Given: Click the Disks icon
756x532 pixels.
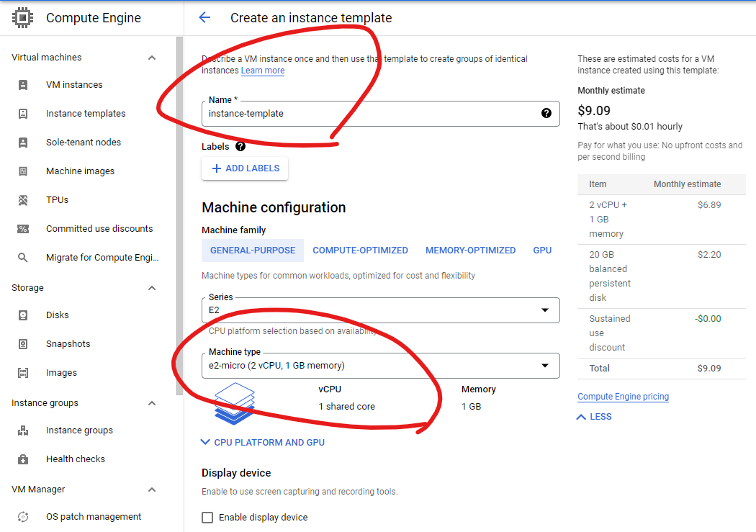Looking at the screenshot, I should 22,315.
